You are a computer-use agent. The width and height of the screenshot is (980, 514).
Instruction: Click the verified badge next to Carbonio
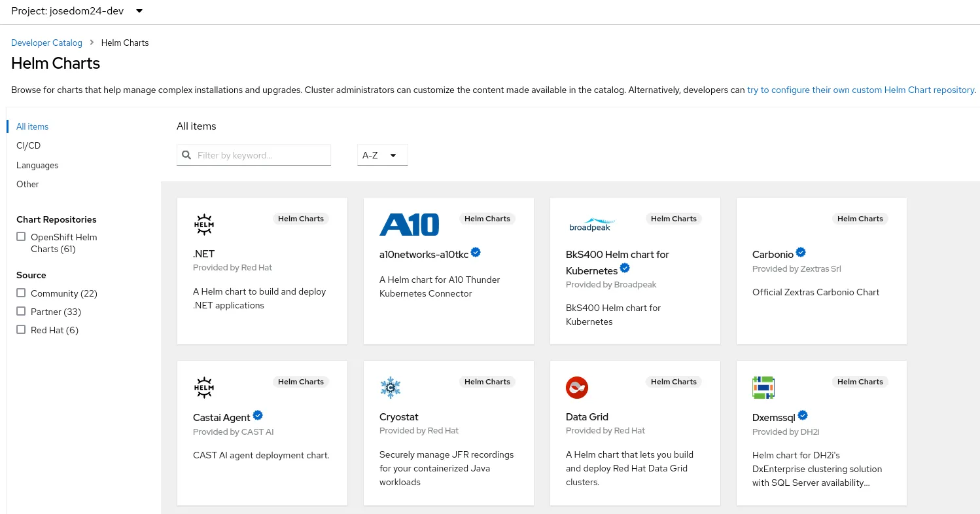pyautogui.click(x=801, y=253)
